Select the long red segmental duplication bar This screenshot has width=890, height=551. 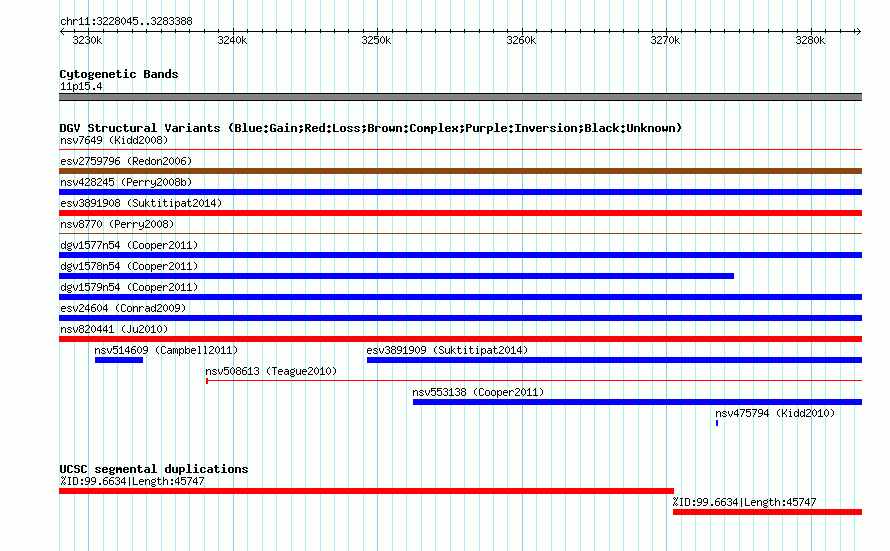pyautogui.click(x=367, y=491)
